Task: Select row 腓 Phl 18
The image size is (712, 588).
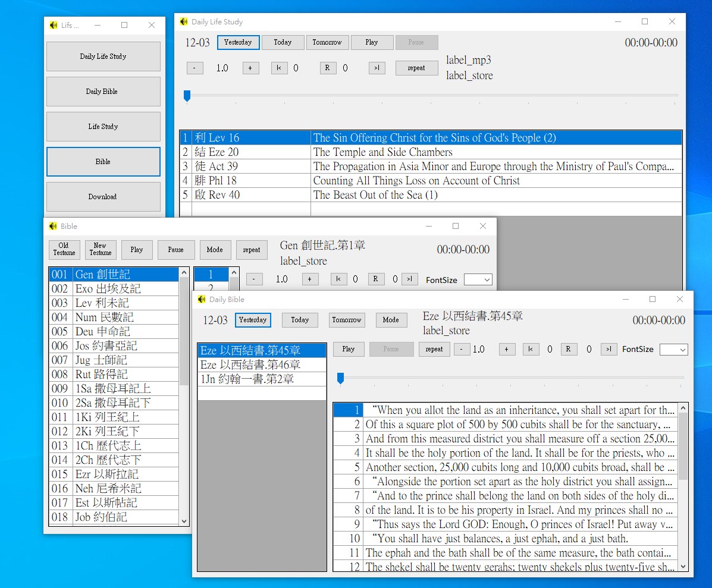Action: coord(431,181)
